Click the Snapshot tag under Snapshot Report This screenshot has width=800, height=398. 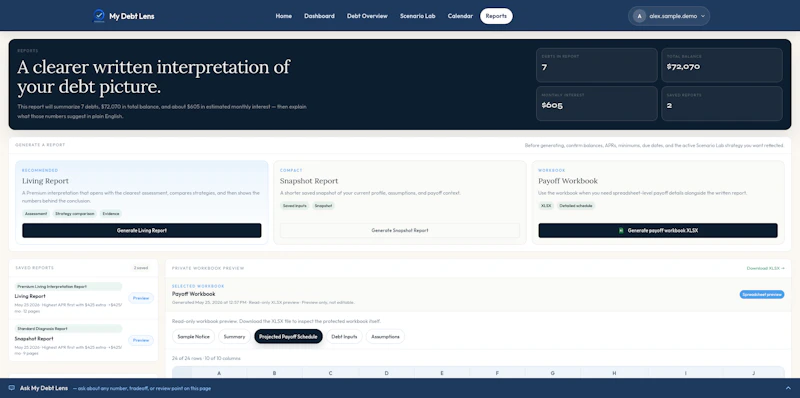click(323, 206)
